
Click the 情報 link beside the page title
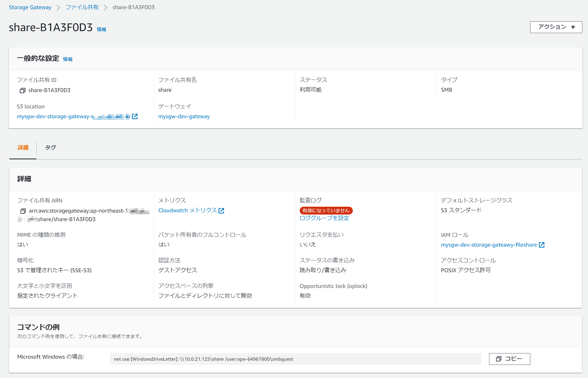[x=102, y=29]
